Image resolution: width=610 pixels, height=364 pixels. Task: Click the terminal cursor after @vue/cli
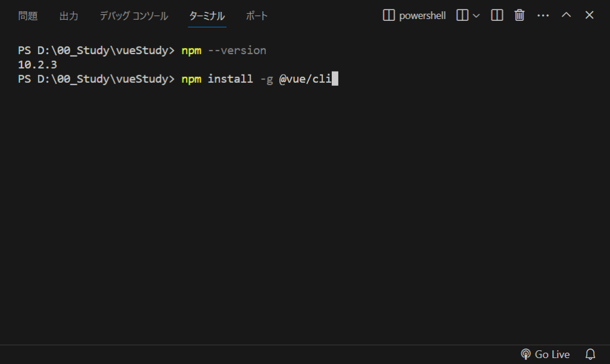335,79
